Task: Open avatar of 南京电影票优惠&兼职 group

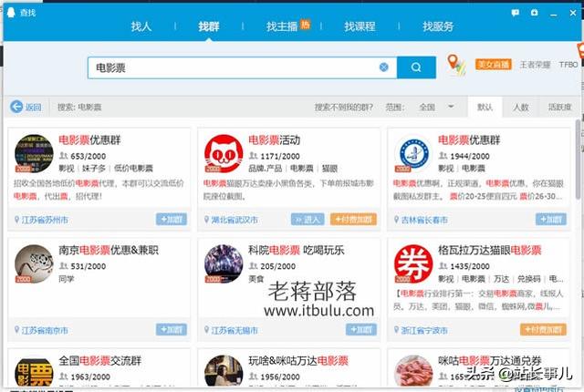Action: pyautogui.click(x=34, y=263)
